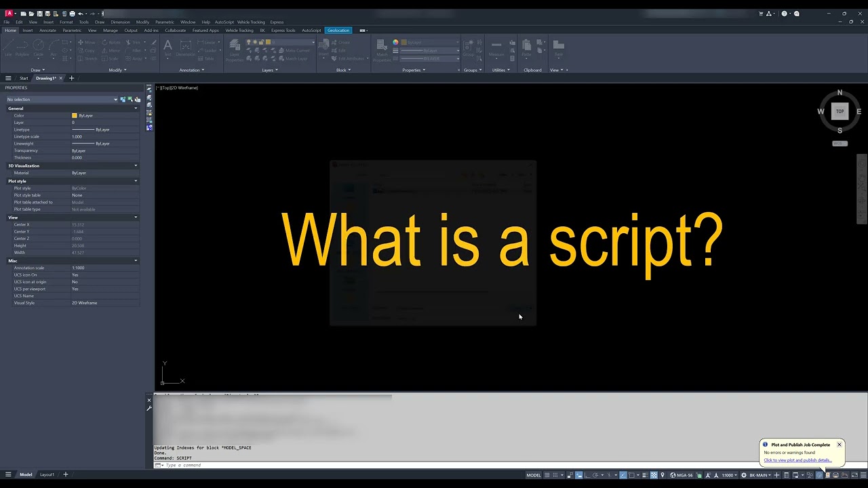
Task: Click the Insert block tool
Action: tap(323, 48)
